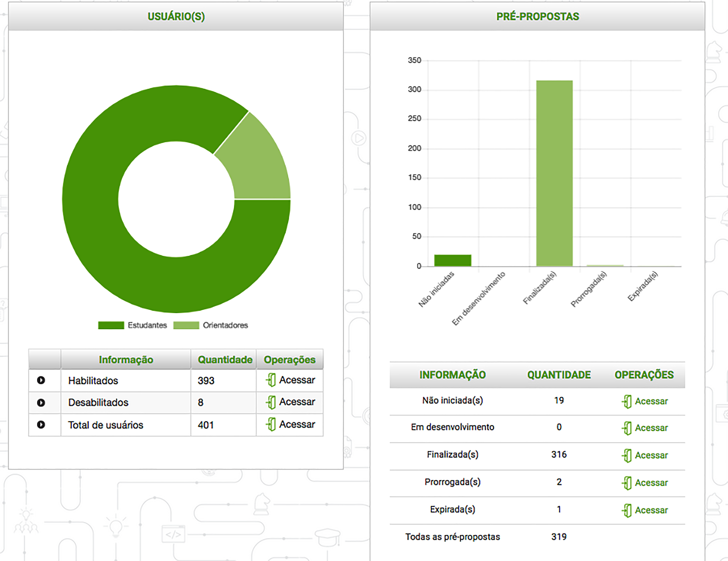
Task: Click the Finalizada(s) bar in chart
Action: 554,173
